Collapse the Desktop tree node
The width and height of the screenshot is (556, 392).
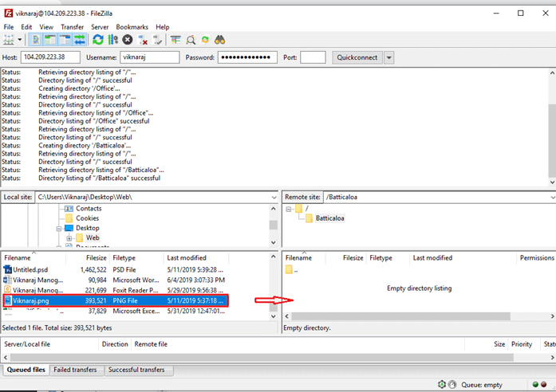pos(59,229)
